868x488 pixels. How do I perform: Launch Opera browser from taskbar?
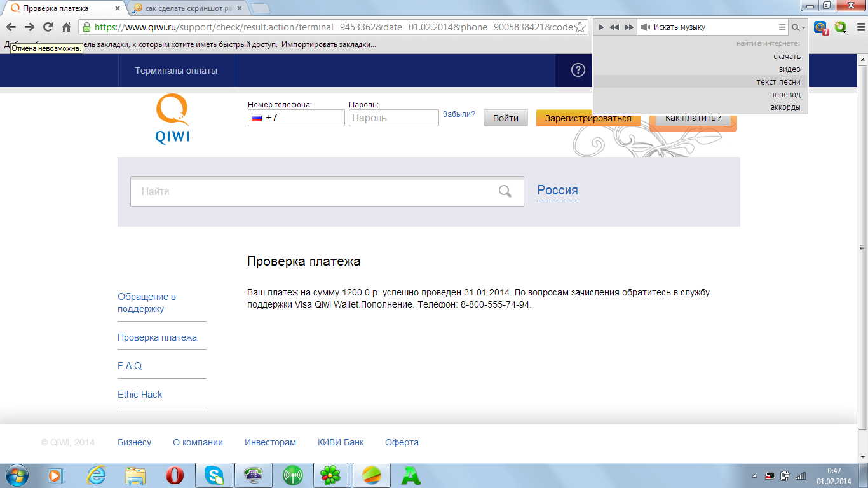click(x=174, y=475)
